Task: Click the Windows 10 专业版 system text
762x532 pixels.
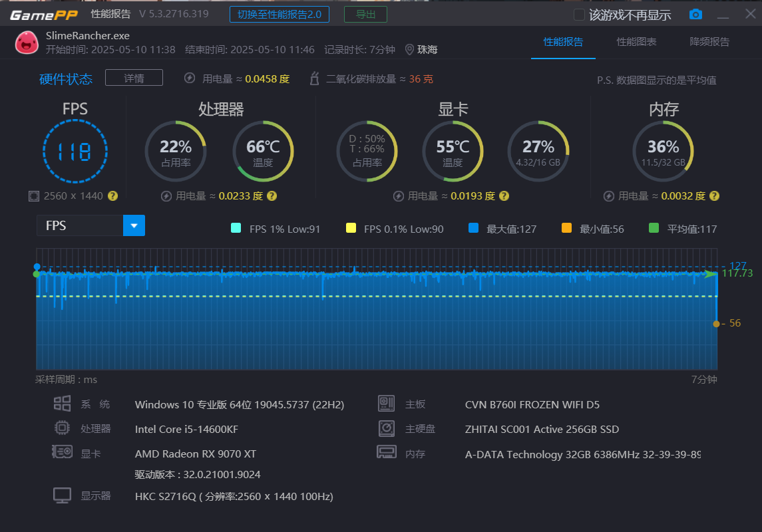Action: [x=239, y=404]
